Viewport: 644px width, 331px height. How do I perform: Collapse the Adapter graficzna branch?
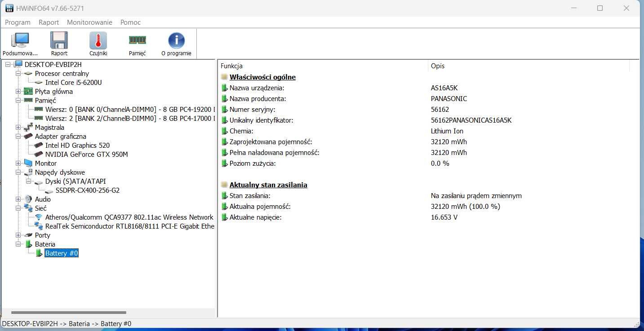[18, 137]
